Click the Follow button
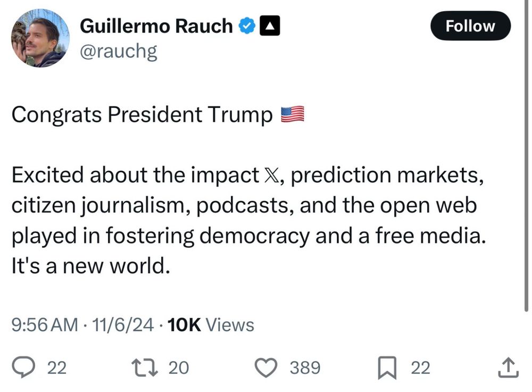Viewport: 532px width, 392px height. tap(470, 26)
